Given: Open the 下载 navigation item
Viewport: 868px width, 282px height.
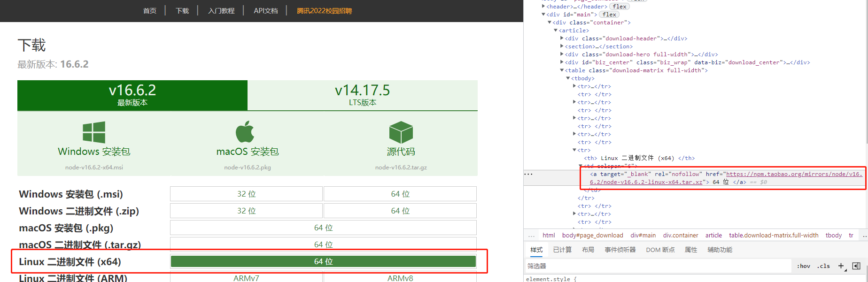Looking at the screenshot, I should tap(182, 11).
